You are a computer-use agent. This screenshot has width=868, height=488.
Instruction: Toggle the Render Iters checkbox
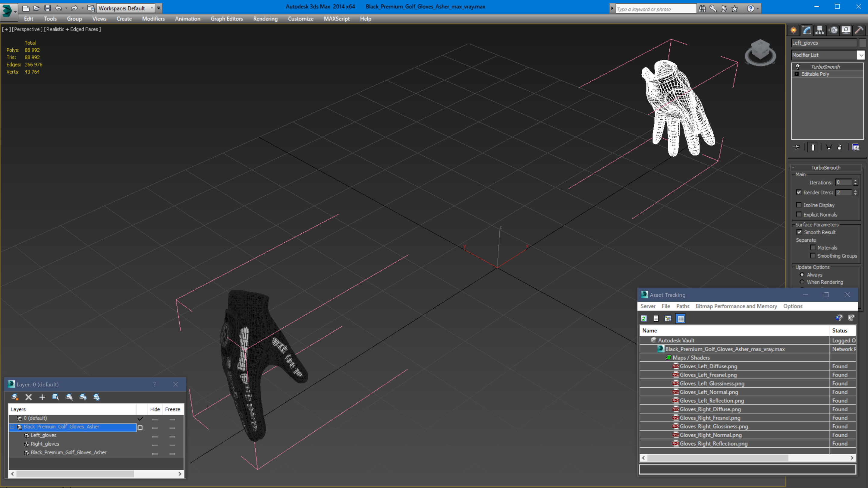799,192
